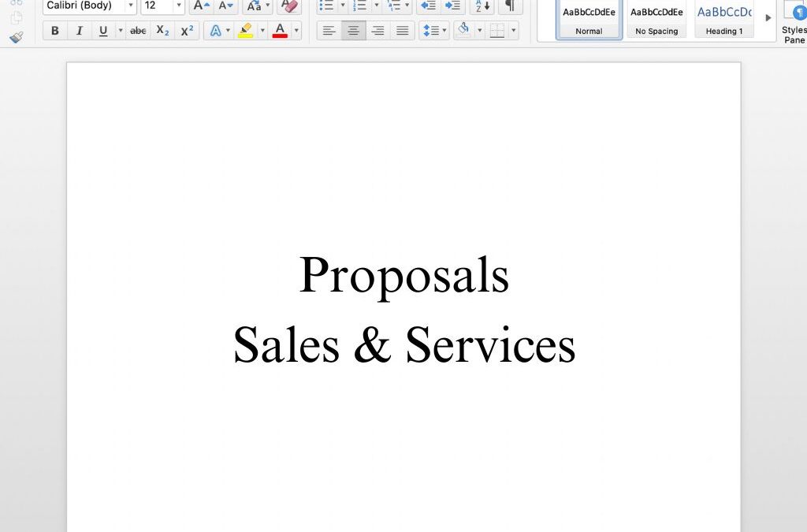
Task: Apply the No Spacing style
Action: coord(656,19)
